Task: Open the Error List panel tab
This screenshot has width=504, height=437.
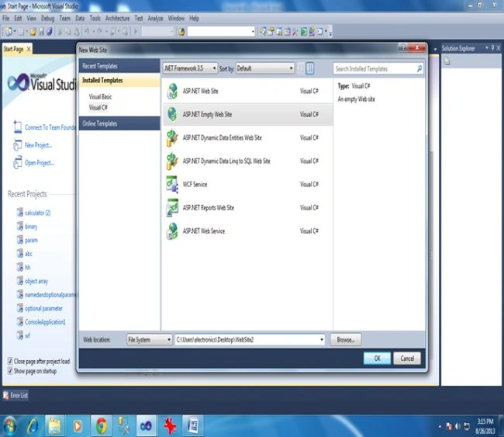Action: (16, 395)
